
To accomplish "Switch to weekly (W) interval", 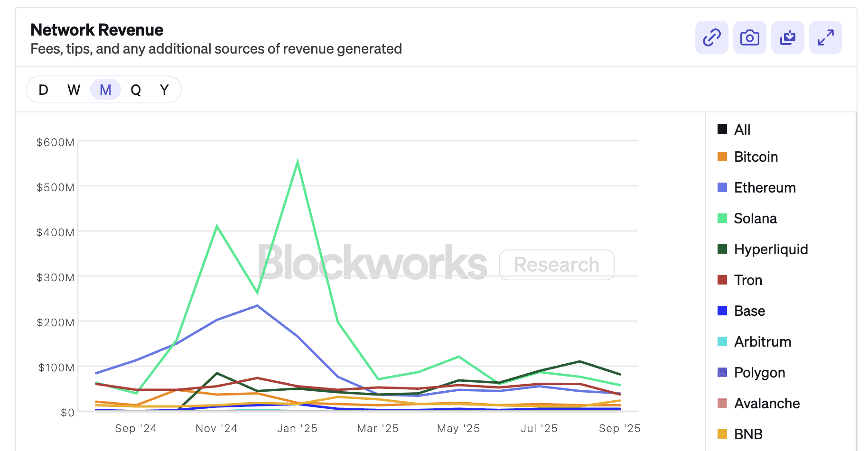I will point(74,90).
